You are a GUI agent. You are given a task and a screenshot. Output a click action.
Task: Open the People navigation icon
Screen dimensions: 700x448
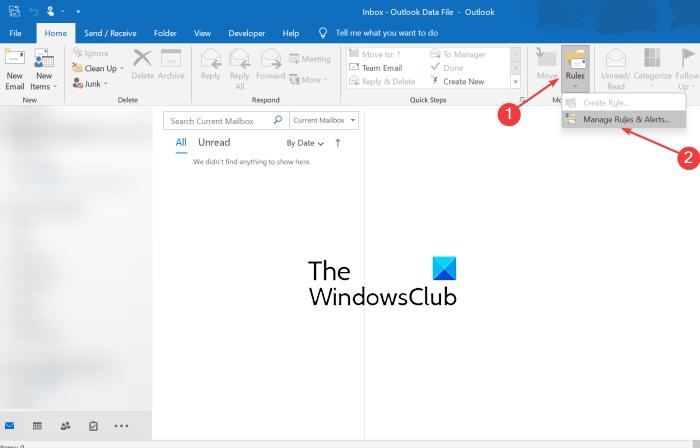(x=65, y=425)
